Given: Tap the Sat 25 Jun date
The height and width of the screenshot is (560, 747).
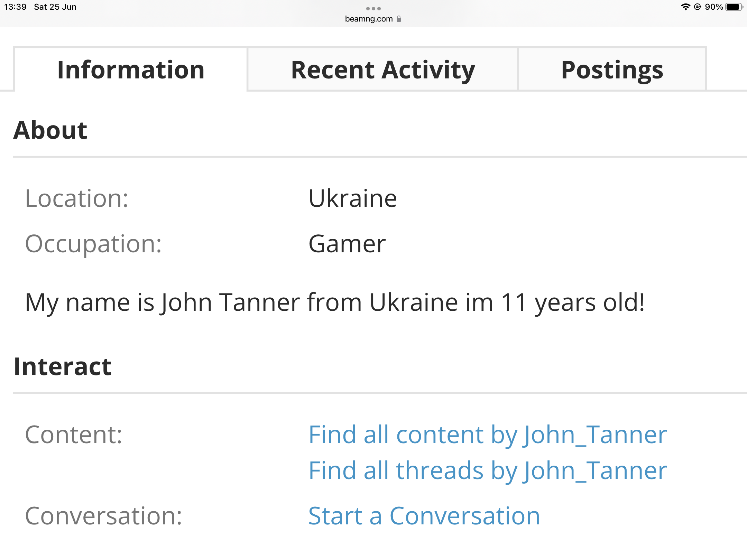Looking at the screenshot, I should 55,7.
